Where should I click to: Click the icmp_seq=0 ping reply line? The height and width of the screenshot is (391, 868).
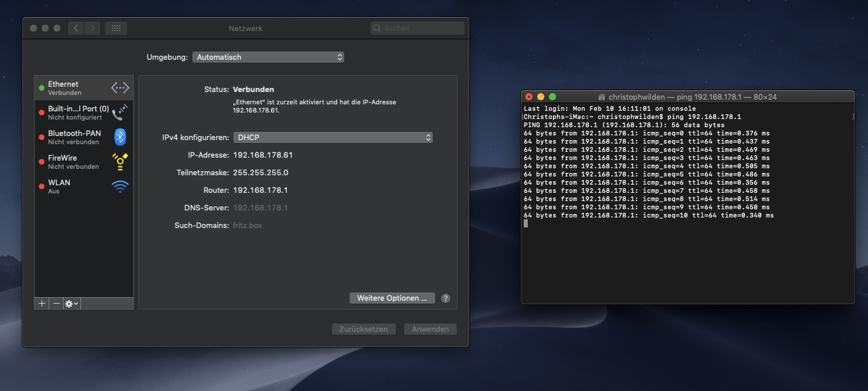[647, 133]
